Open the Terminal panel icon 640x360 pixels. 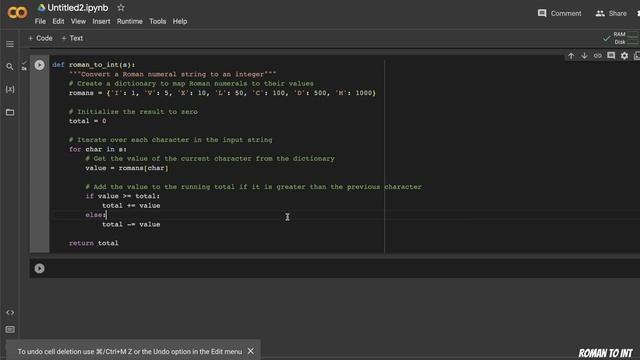(10, 329)
